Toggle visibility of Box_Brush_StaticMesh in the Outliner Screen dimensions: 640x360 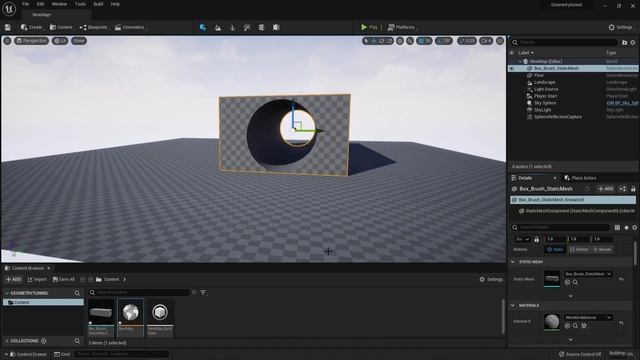click(512, 69)
